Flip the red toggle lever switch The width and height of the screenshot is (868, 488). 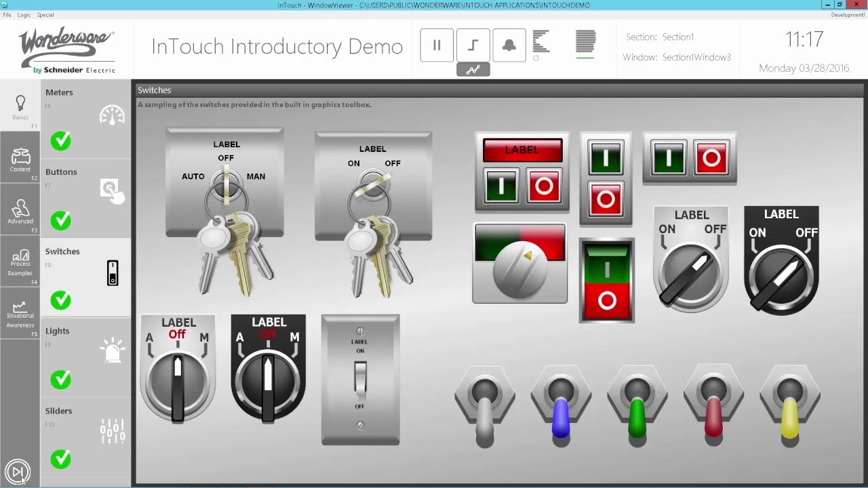coord(713,404)
